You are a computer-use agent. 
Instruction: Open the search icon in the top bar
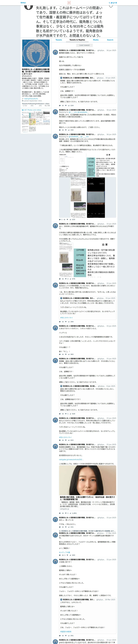(109, 3)
